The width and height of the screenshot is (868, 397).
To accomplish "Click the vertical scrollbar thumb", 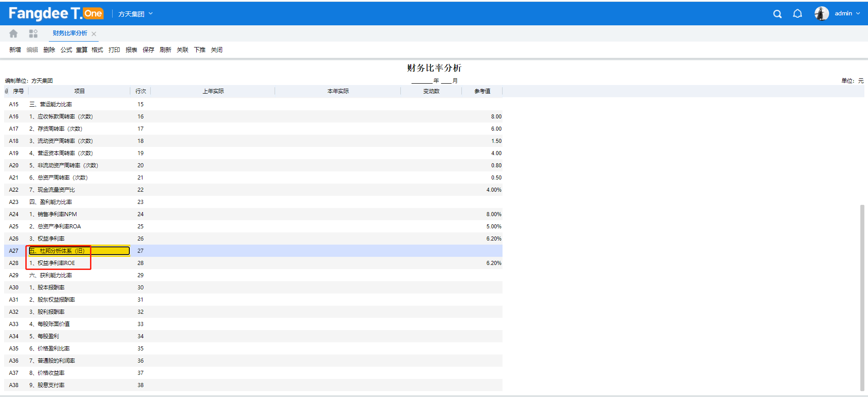I will [x=862, y=298].
